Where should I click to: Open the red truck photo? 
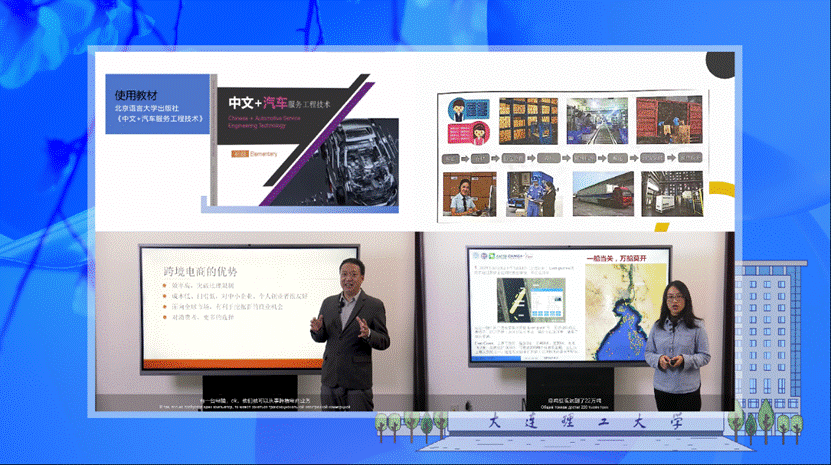pos(601,194)
